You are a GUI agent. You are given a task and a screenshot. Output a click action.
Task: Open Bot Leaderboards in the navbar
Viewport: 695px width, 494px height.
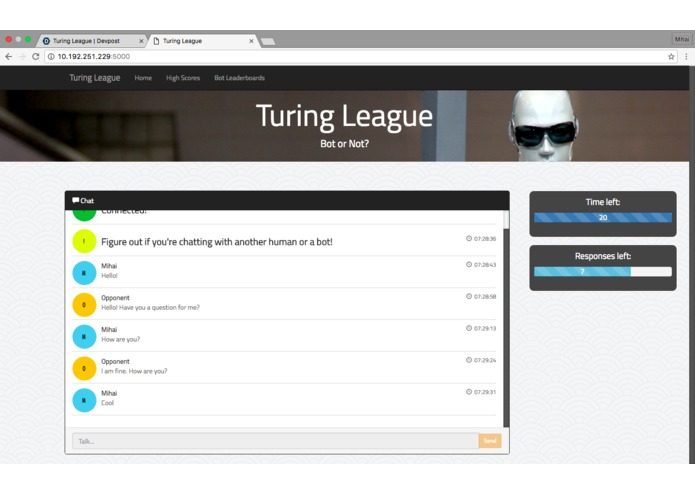tap(239, 78)
